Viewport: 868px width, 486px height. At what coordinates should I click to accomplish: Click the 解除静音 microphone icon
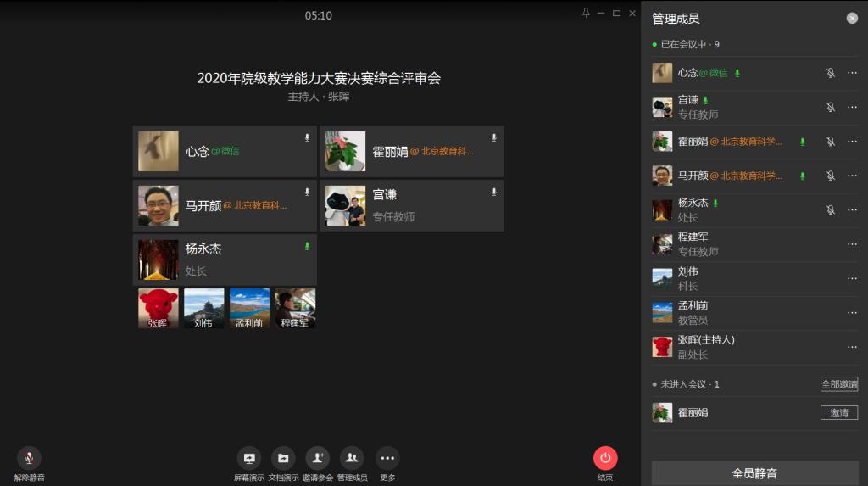click(29, 458)
